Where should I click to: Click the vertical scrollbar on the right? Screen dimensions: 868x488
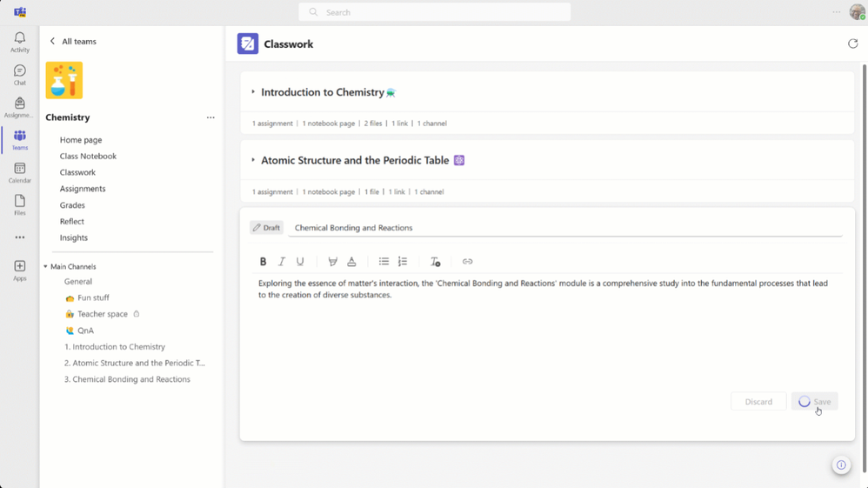864,266
